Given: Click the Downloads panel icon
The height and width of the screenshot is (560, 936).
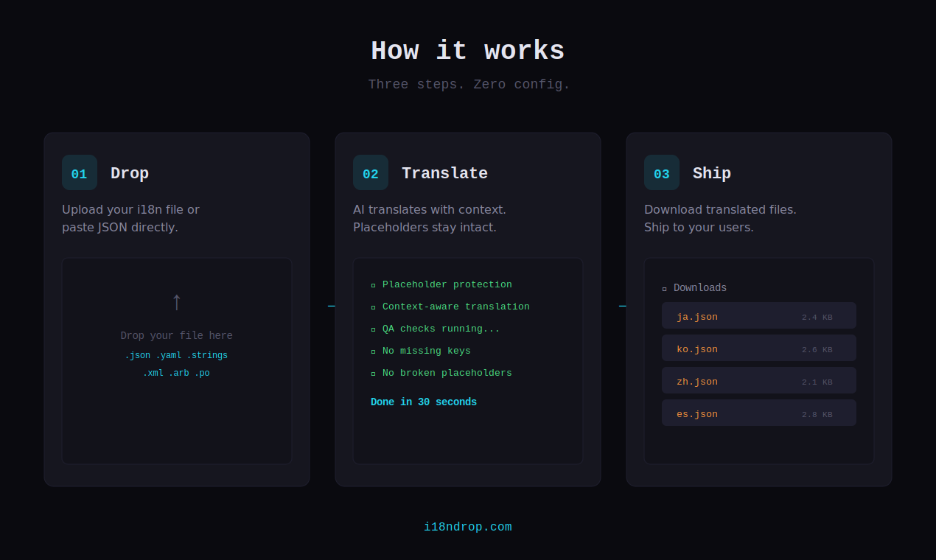Looking at the screenshot, I should [x=666, y=287].
